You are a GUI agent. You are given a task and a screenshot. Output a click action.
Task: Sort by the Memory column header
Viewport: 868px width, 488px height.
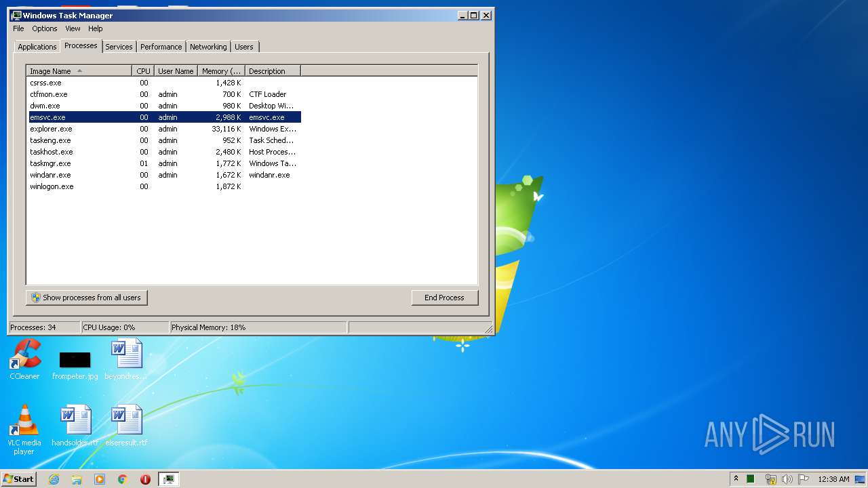(x=221, y=71)
